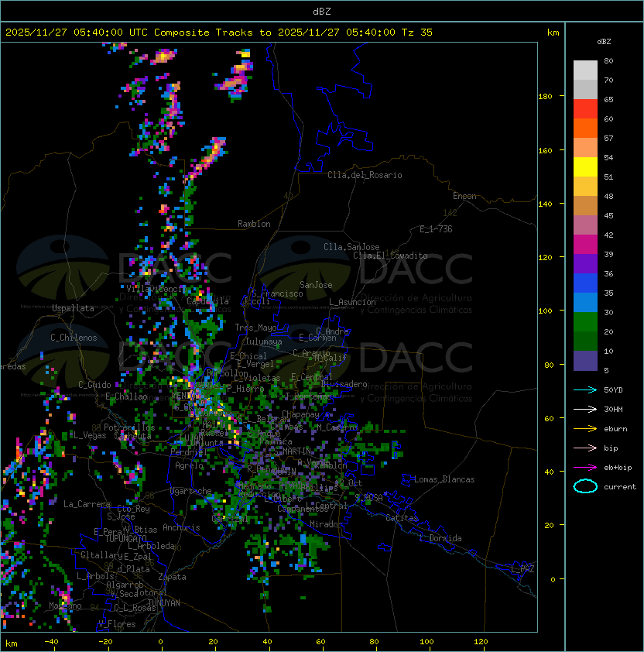The height and width of the screenshot is (652, 644).
Task: Click the white 30HM arrow legend icon
Action: pos(585,409)
